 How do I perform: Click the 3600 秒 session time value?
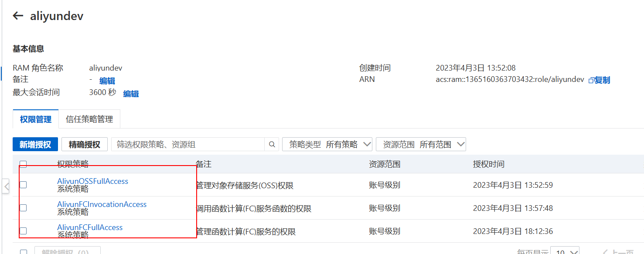pos(103,92)
